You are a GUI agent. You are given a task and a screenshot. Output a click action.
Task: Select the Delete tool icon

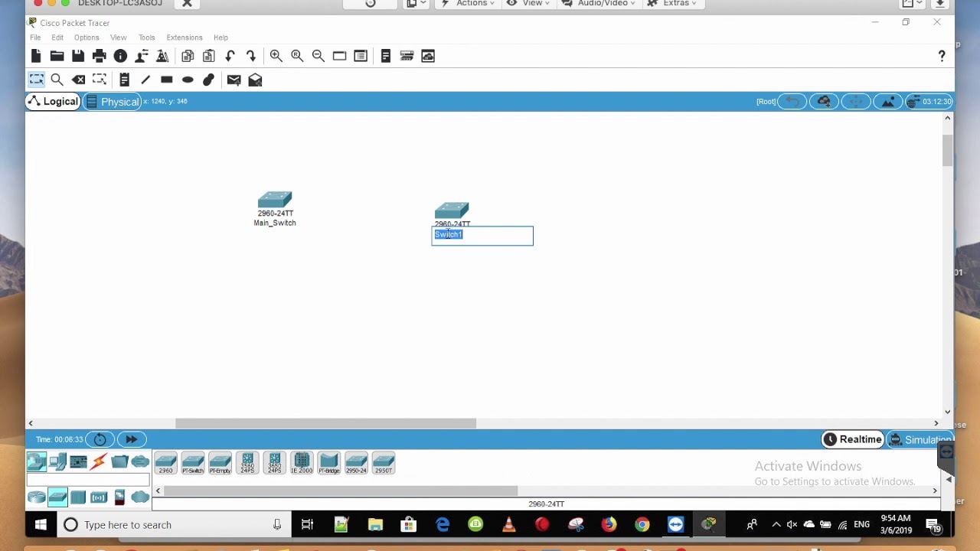coord(78,80)
